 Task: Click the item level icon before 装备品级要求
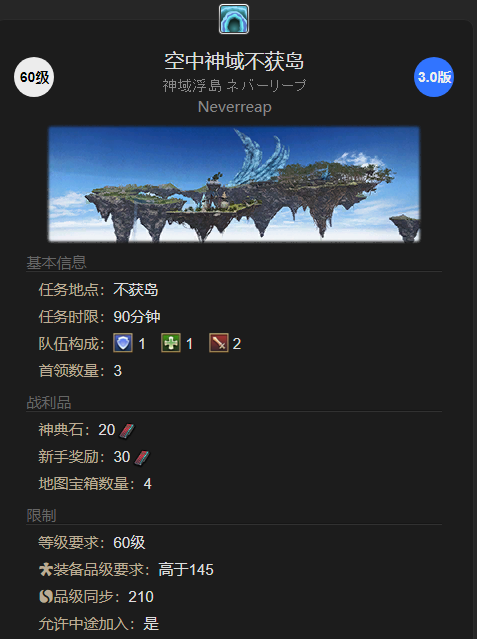pyautogui.click(x=46, y=569)
